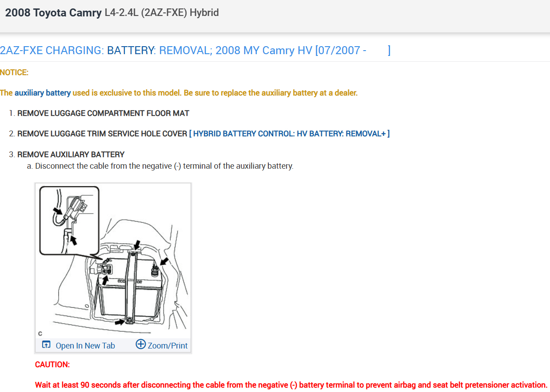Viewport: 550px width, 392px height.
Task: Click the 90 seconds airbag warning text
Action: 291,385
